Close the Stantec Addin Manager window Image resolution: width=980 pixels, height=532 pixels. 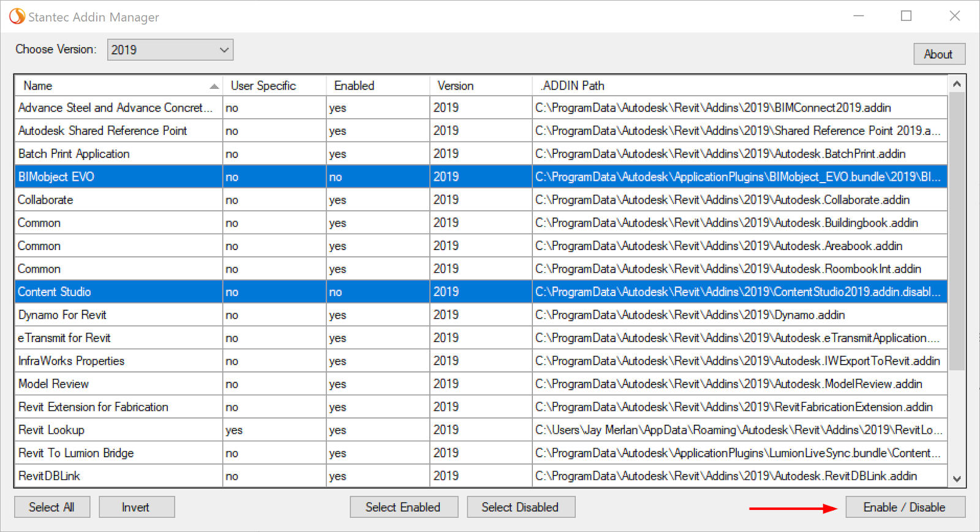(954, 16)
